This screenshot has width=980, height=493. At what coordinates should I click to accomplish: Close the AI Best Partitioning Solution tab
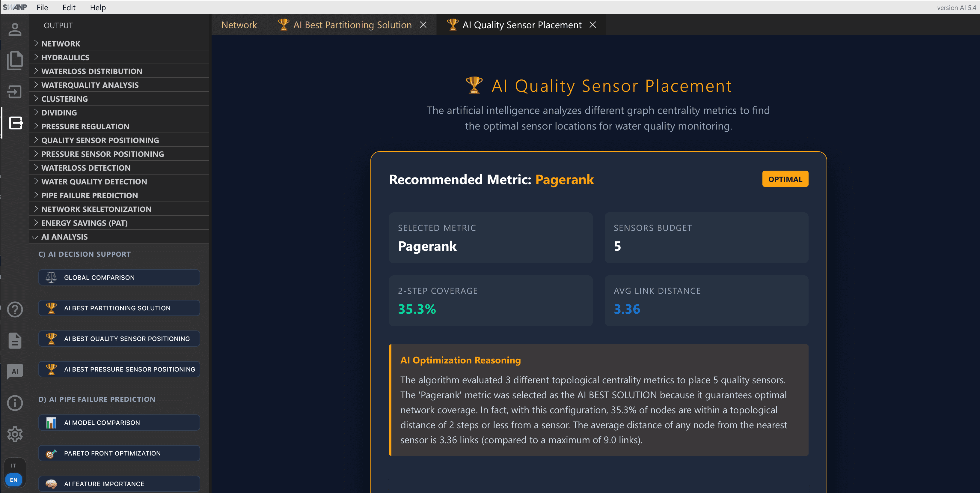423,25
